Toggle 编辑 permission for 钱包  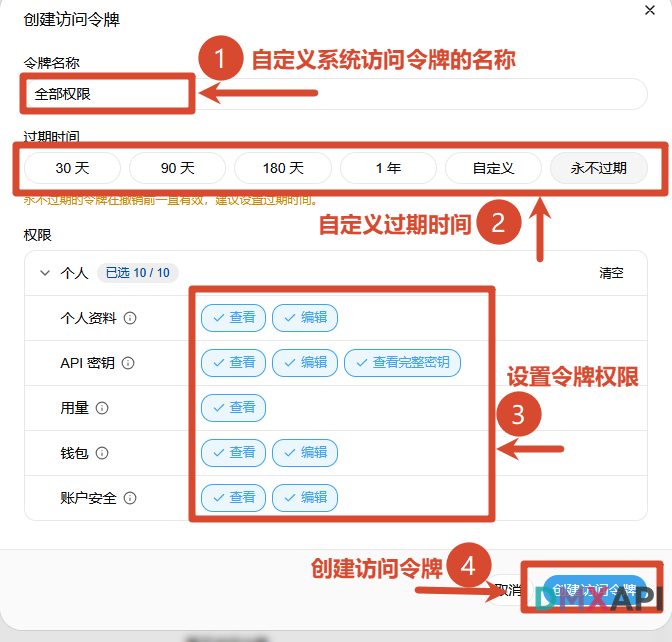(305, 453)
